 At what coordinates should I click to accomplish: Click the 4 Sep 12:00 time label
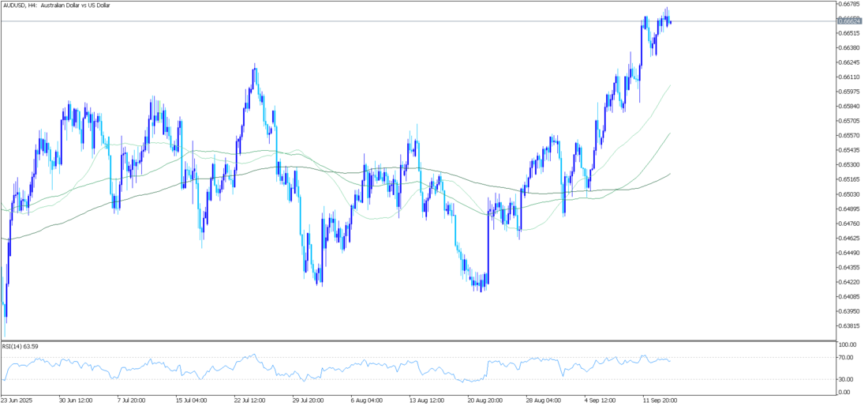600,400
